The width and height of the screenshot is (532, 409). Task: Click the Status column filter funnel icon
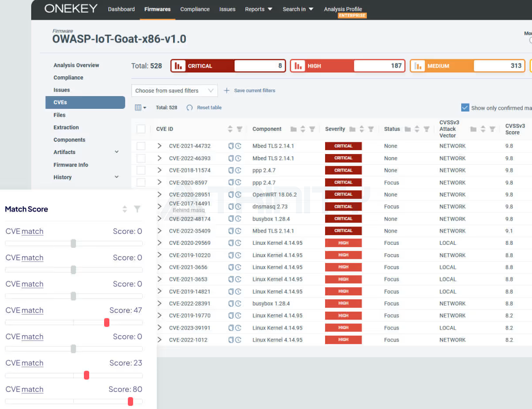coord(426,129)
